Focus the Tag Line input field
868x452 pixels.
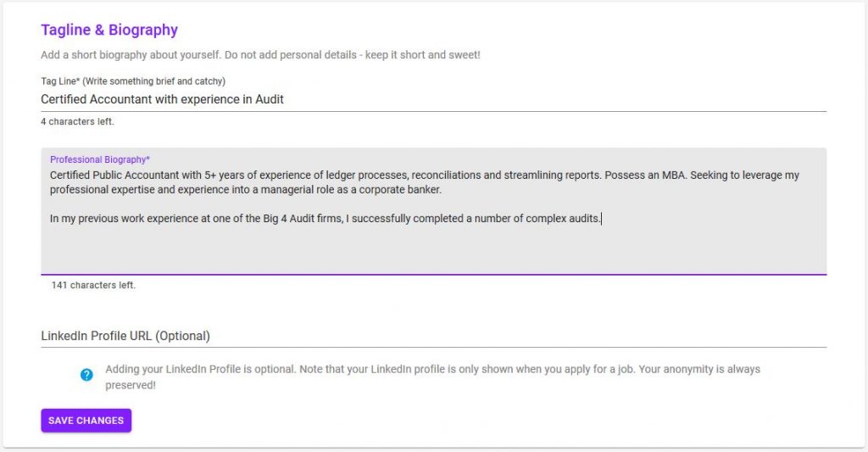[x=433, y=100]
